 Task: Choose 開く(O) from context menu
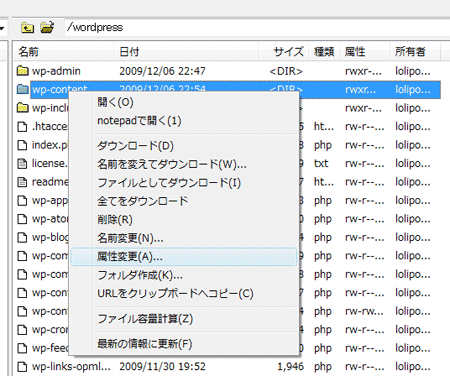[184, 102]
